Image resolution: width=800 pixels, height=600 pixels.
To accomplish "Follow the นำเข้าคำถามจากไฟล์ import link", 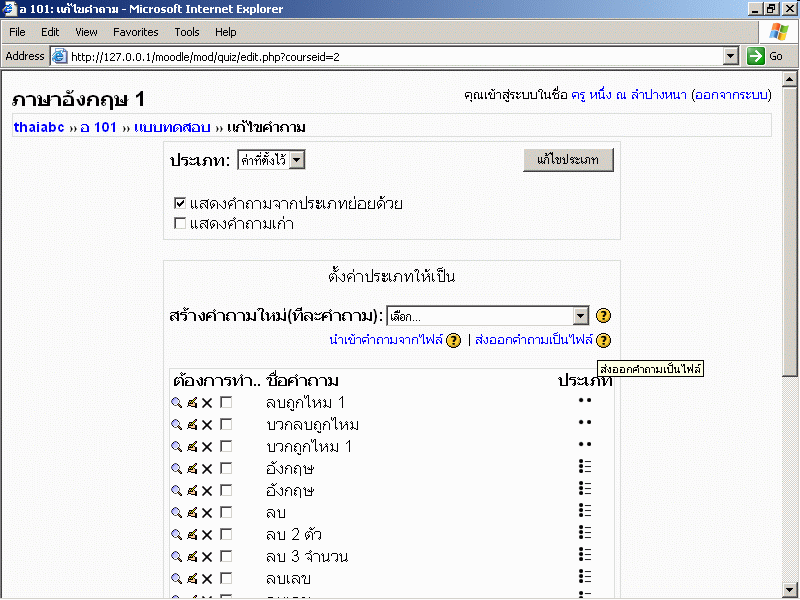I will point(386,340).
